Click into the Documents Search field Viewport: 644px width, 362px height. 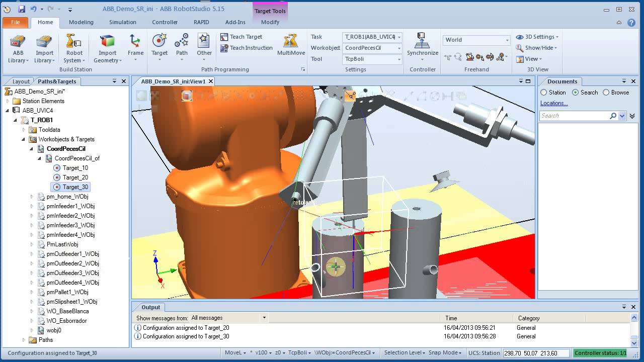click(574, 116)
